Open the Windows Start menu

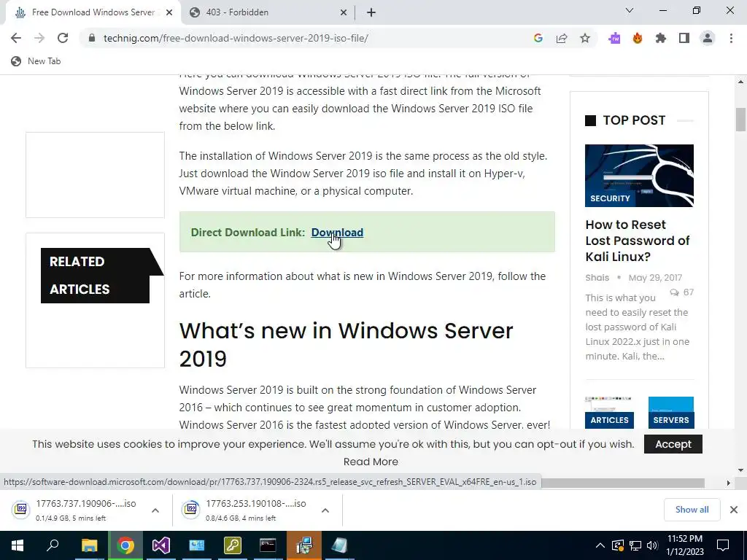18,545
